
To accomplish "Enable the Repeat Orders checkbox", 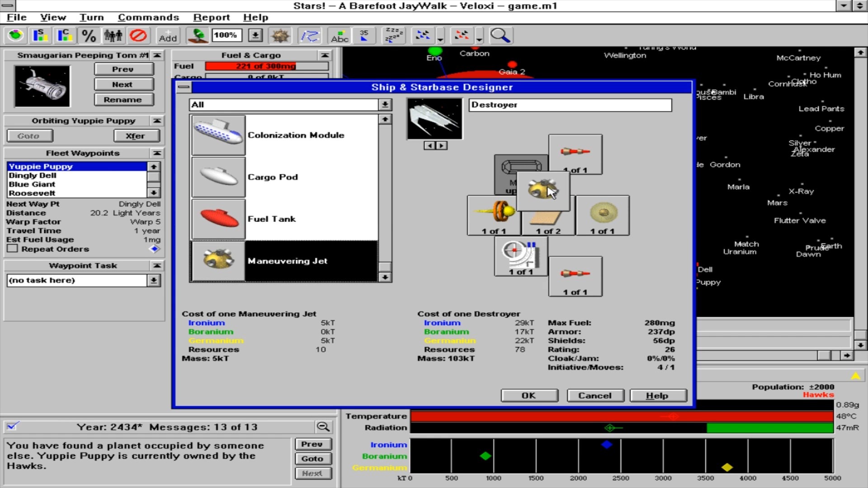I will [x=12, y=249].
